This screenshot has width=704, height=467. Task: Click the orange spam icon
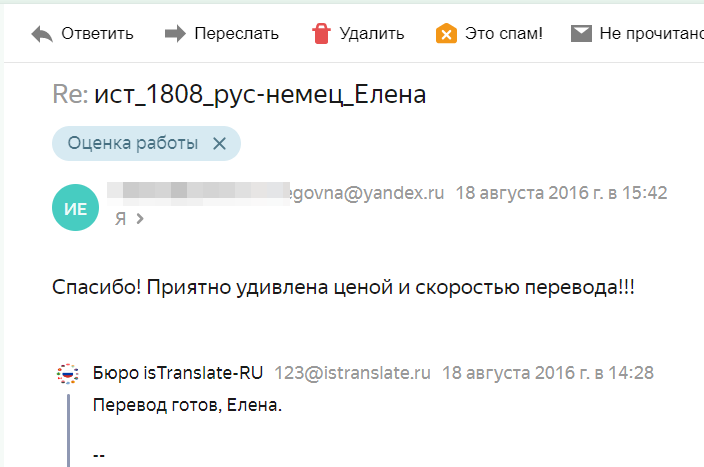[446, 33]
